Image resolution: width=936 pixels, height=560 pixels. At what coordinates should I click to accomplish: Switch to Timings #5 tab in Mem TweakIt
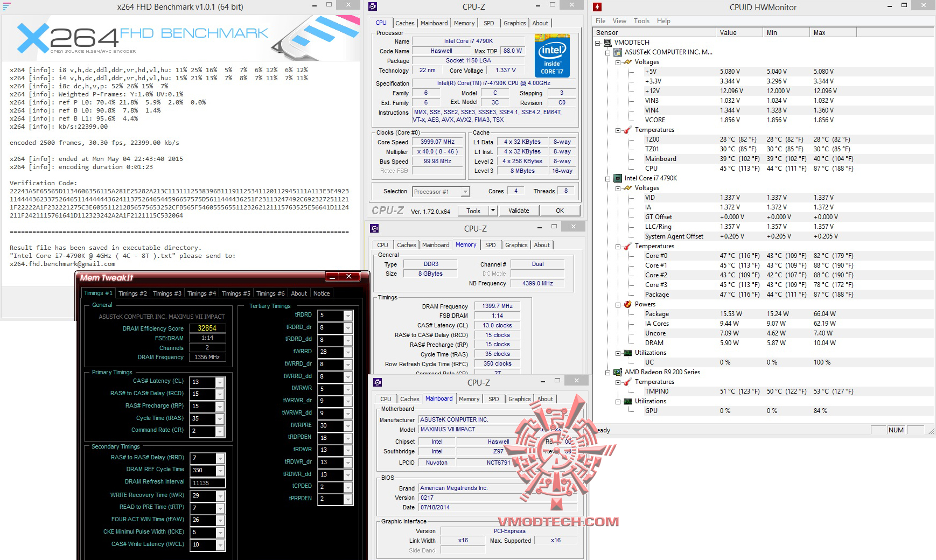(x=236, y=293)
